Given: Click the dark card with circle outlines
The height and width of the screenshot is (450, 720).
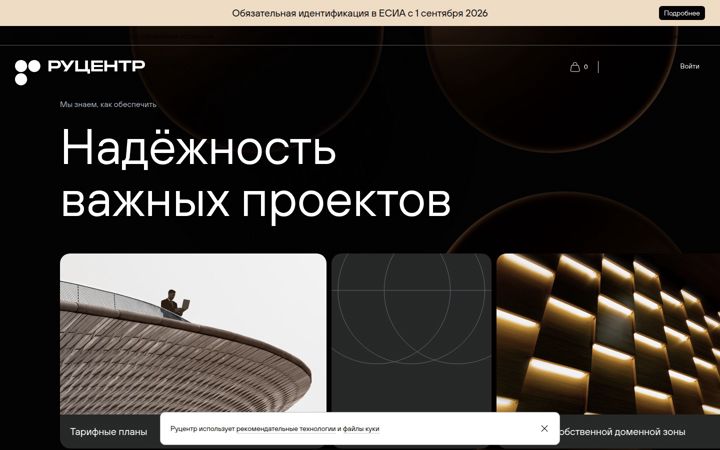Looking at the screenshot, I should (x=411, y=334).
